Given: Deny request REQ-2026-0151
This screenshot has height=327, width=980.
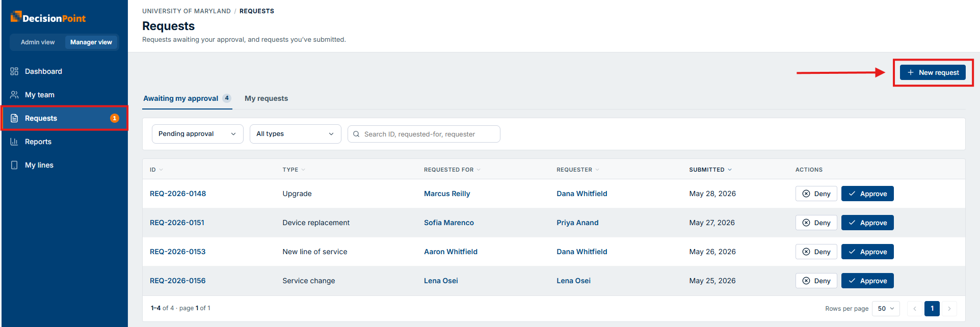Looking at the screenshot, I should click(816, 223).
